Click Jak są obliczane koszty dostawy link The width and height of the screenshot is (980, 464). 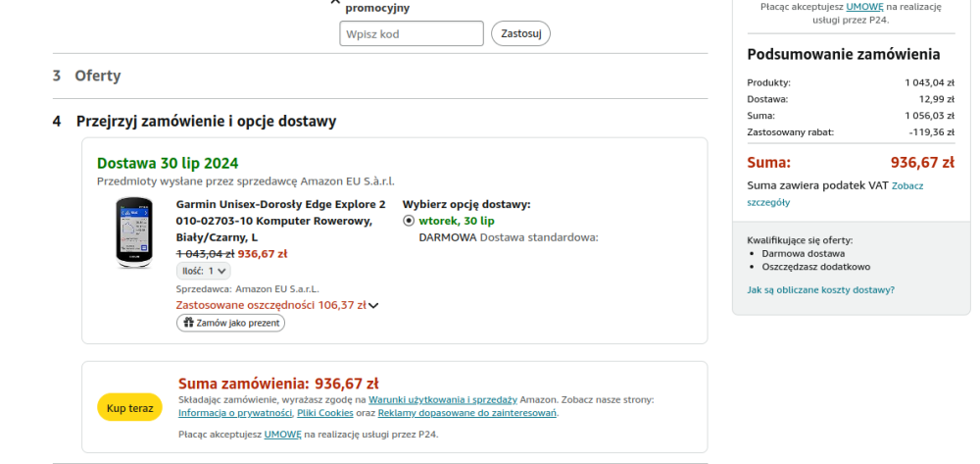pos(820,289)
